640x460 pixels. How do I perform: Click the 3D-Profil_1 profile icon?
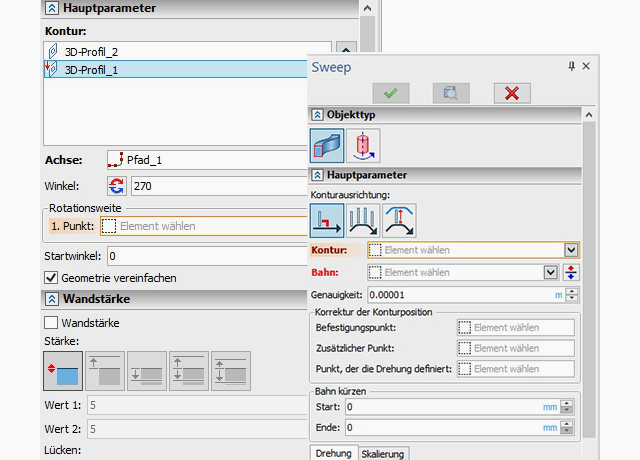click(52, 69)
